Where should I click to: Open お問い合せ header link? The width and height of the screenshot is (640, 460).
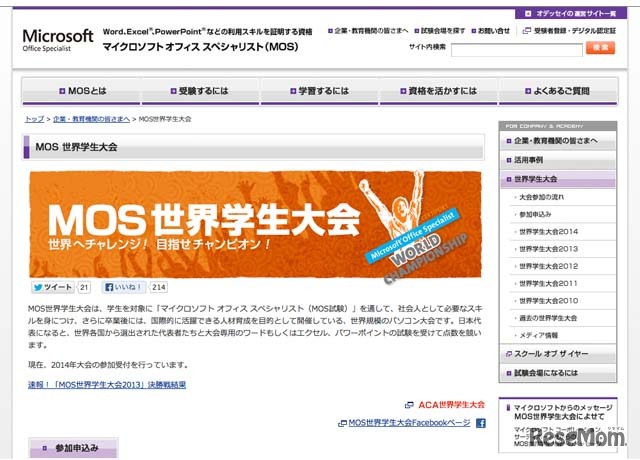pyautogui.click(x=491, y=31)
